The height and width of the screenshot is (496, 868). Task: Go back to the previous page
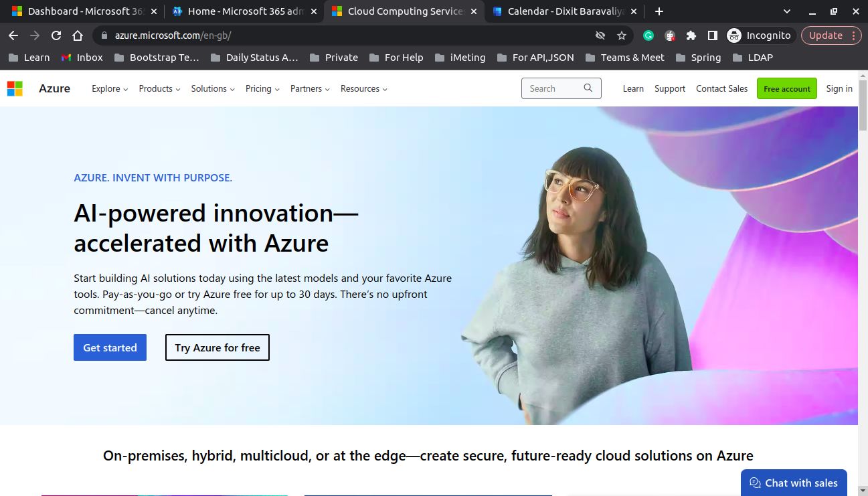(13, 35)
